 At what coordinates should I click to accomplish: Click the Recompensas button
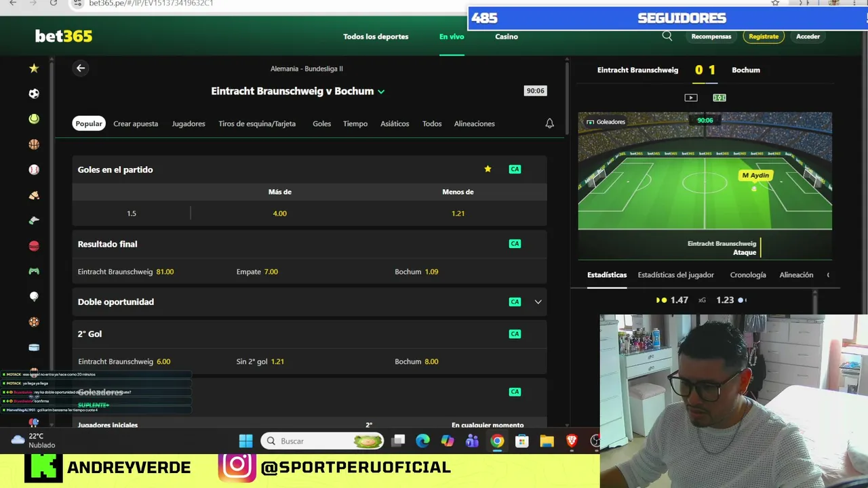(x=711, y=37)
